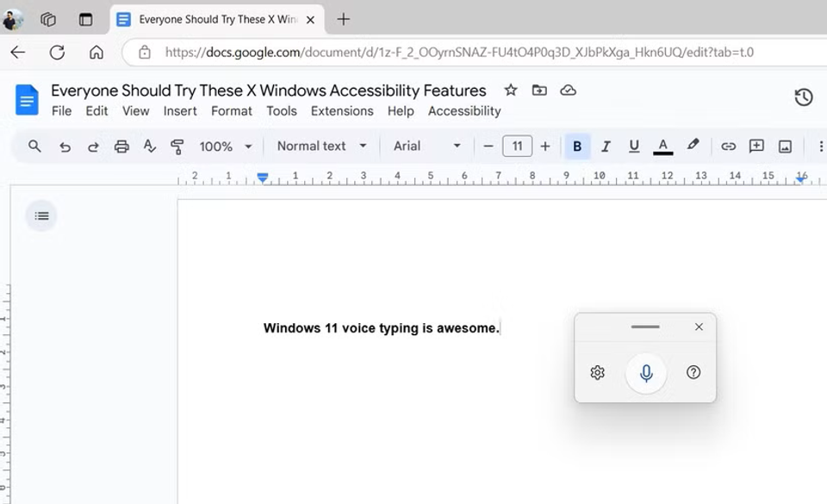Reload the browser page
Screen dimensions: 827x504
57,53
